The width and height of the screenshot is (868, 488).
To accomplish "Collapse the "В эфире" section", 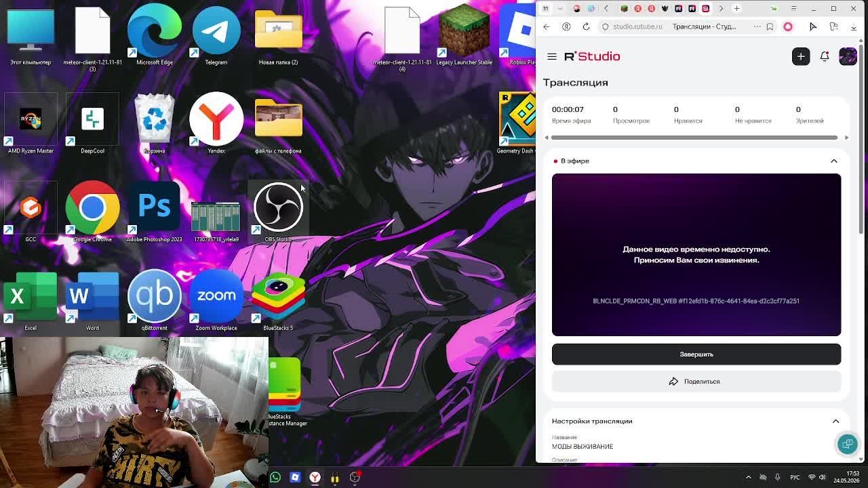I will [x=834, y=161].
